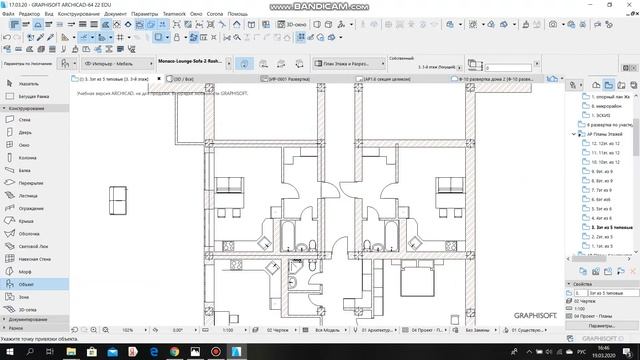This screenshot has height=360, width=640.
Task: Toggle the highlighted rotate geometry method button
Action: point(244,64)
